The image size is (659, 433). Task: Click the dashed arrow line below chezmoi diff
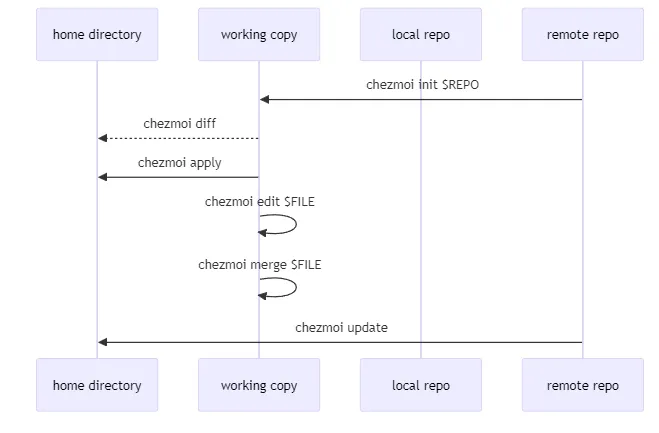[x=180, y=138]
